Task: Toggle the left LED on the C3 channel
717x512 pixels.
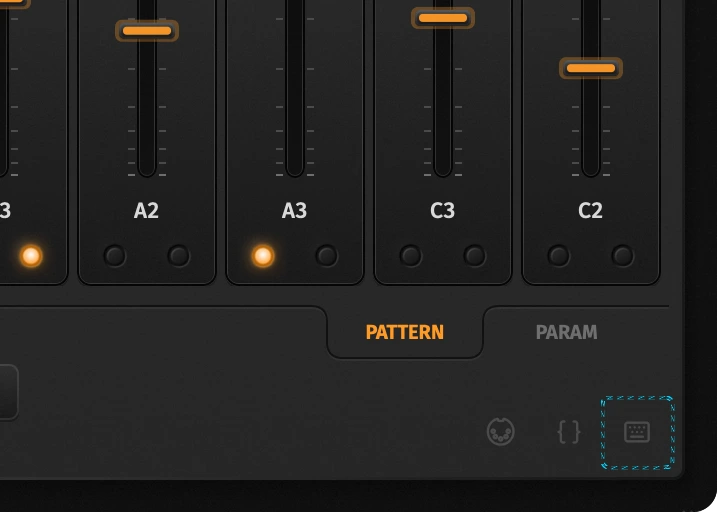Action: (411, 256)
